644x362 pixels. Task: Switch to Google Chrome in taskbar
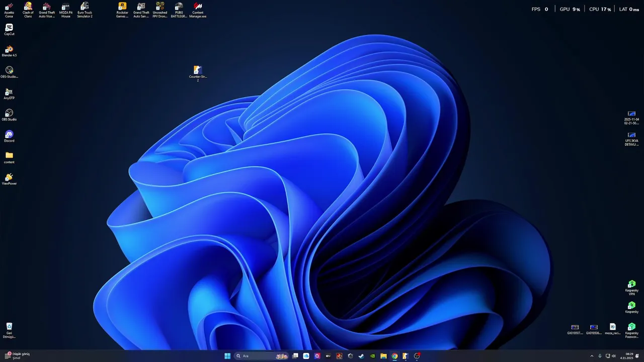394,356
